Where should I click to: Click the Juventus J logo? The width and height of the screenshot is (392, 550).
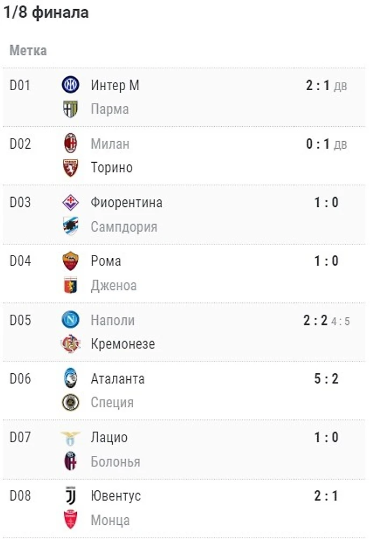pyautogui.click(x=70, y=496)
